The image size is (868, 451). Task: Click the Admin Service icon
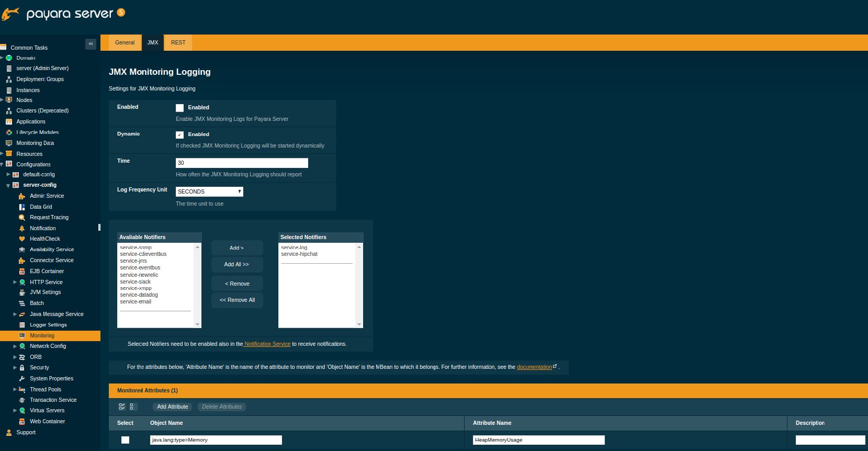click(22, 196)
